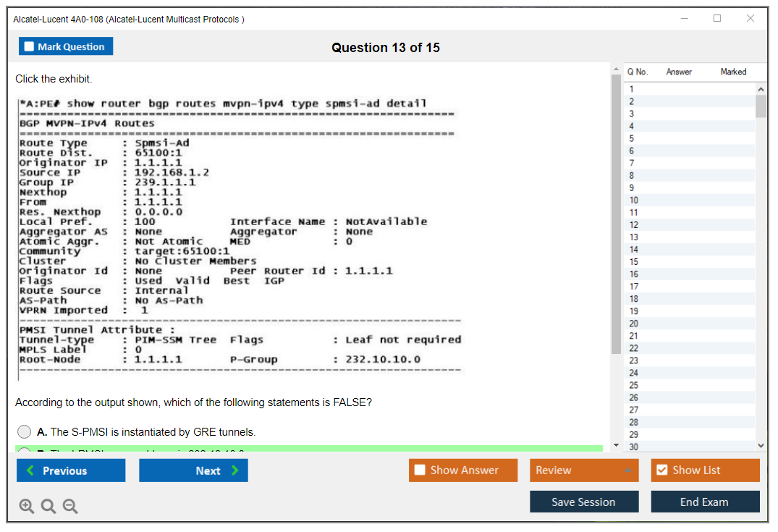Advance with the Next button
The image size is (778, 532).
coord(193,470)
